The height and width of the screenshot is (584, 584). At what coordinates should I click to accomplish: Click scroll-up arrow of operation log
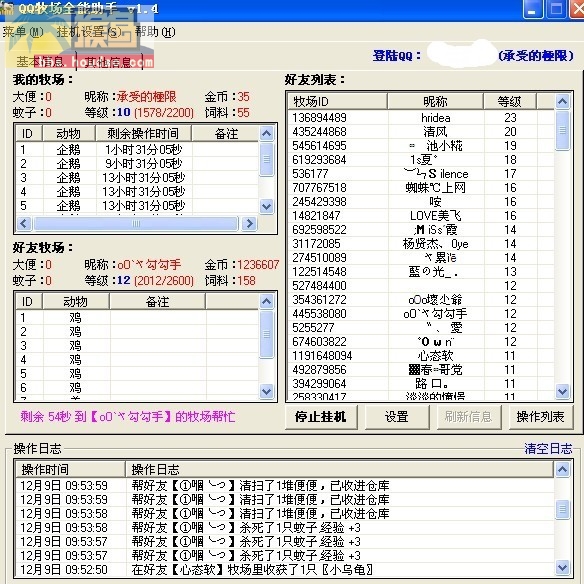point(562,469)
